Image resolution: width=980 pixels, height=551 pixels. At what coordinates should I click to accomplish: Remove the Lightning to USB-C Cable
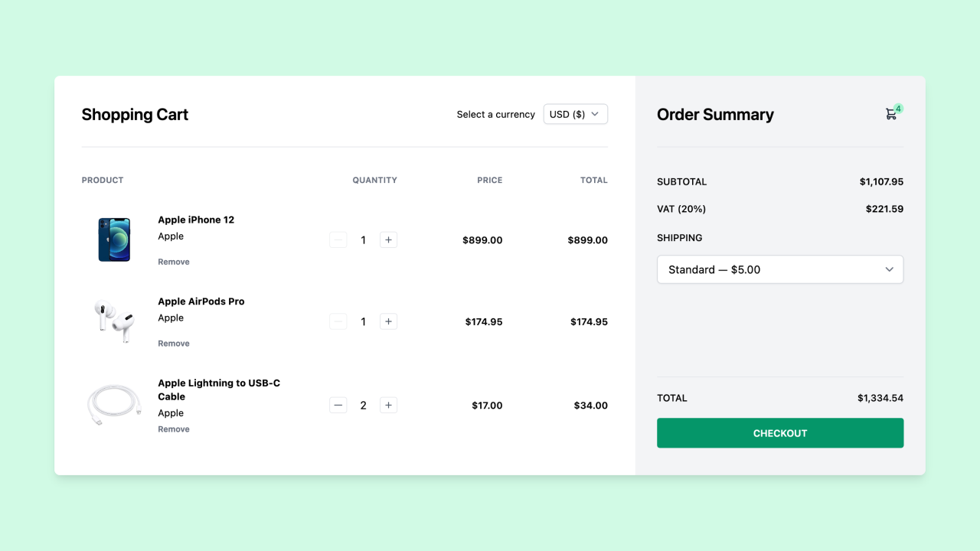[173, 429]
